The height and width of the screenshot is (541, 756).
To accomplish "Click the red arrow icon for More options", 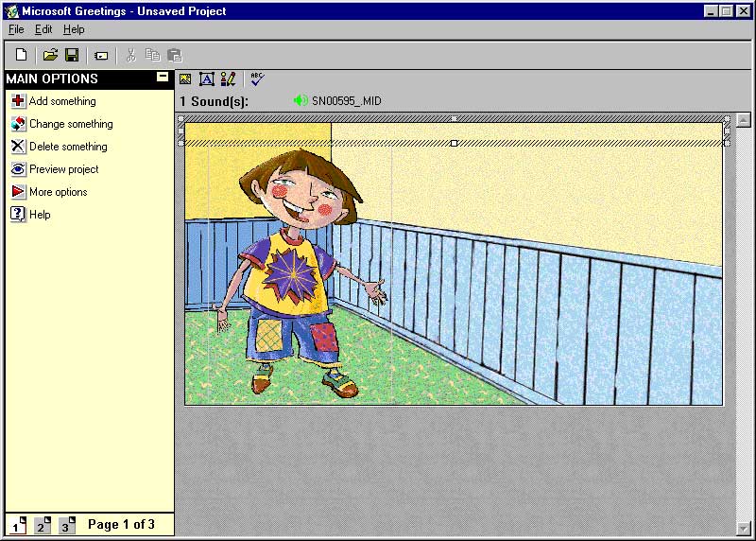I will [18, 192].
